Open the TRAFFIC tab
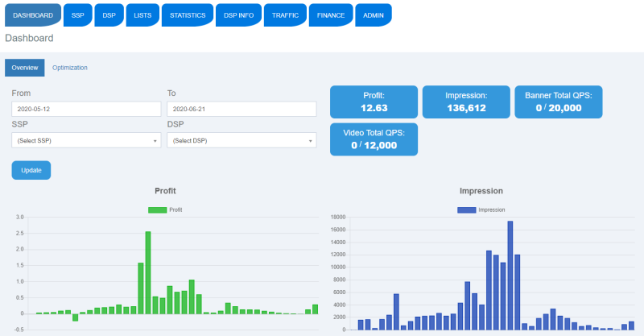The width and height of the screenshot is (644, 336). coord(285,15)
